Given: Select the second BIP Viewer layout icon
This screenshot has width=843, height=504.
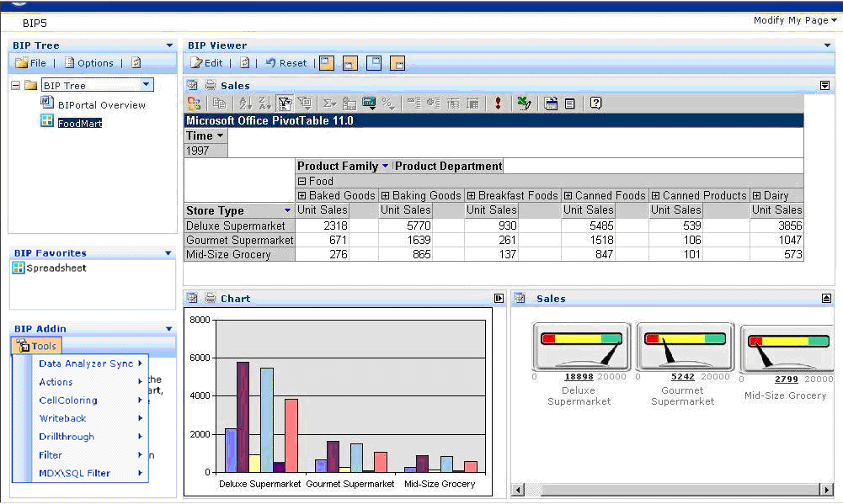Looking at the screenshot, I should click(x=350, y=63).
